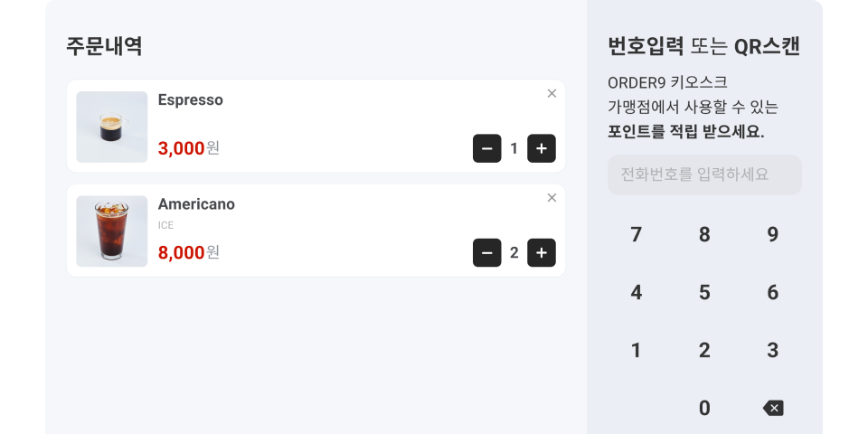Select the iced Americano product thumbnail

[x=112, y=231]
